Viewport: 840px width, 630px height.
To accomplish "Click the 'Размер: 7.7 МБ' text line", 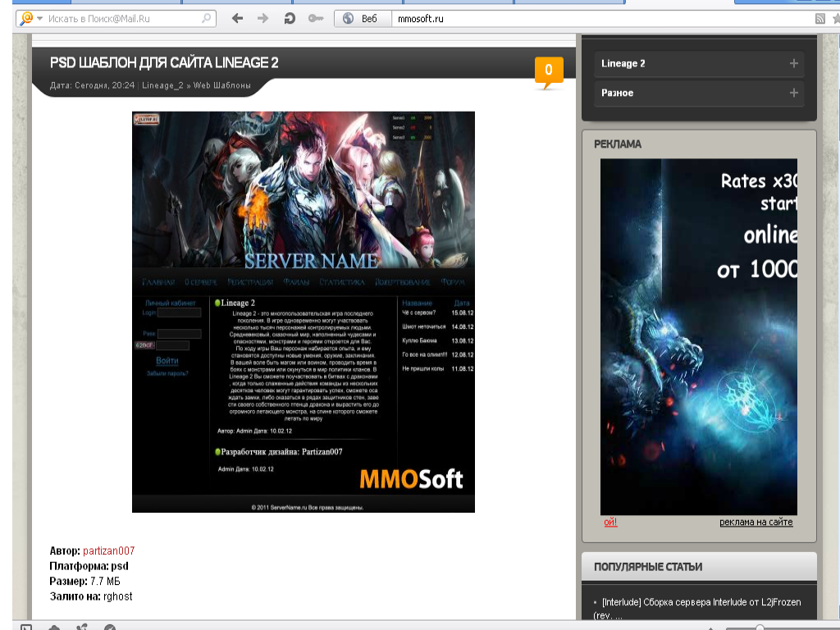I will pos(84,582).
